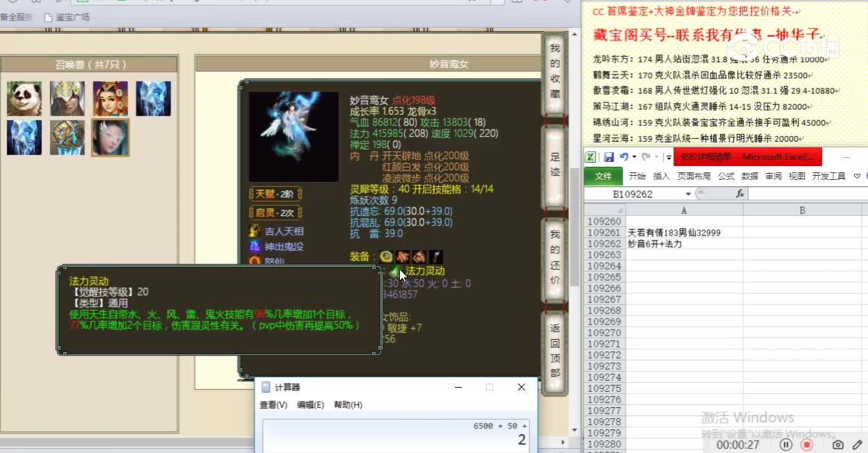Select the highlighted 妙音鸾女 summon portrait
This screenshot has height=453, width=868.
[x=111, y=138]
